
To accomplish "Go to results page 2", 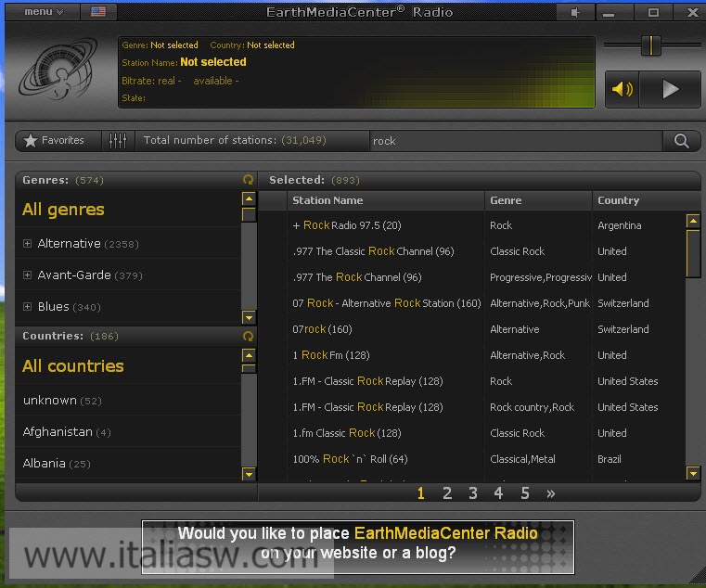I will [x=446, y=493].
